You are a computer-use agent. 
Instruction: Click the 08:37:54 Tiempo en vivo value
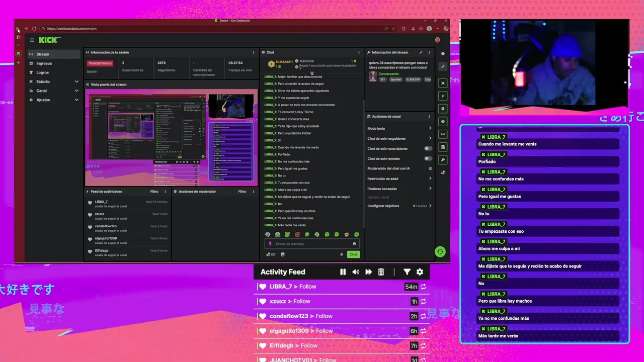pos(235,63)
